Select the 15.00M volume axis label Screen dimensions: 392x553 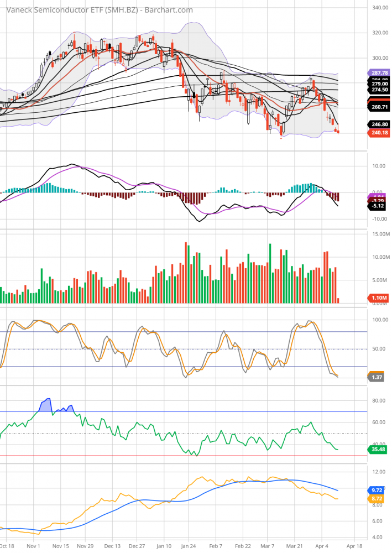coord(379,234)
